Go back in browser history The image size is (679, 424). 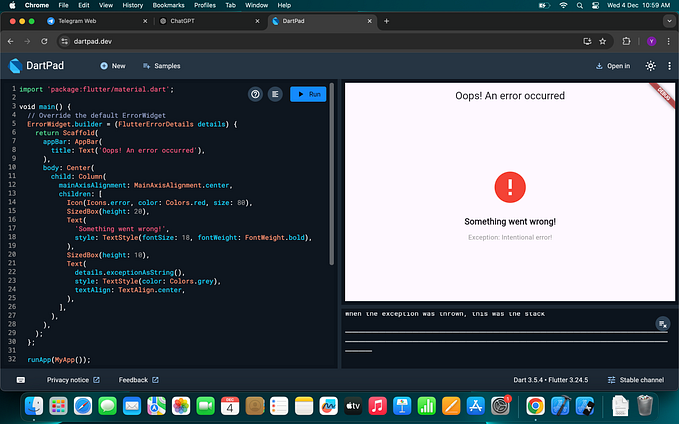pos(11,41)
